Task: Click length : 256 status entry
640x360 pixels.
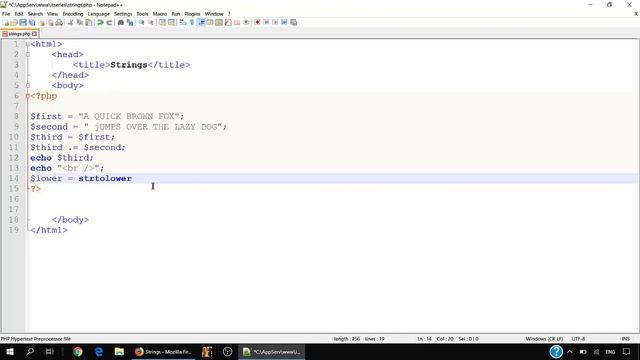Action: tap(347, 339)
